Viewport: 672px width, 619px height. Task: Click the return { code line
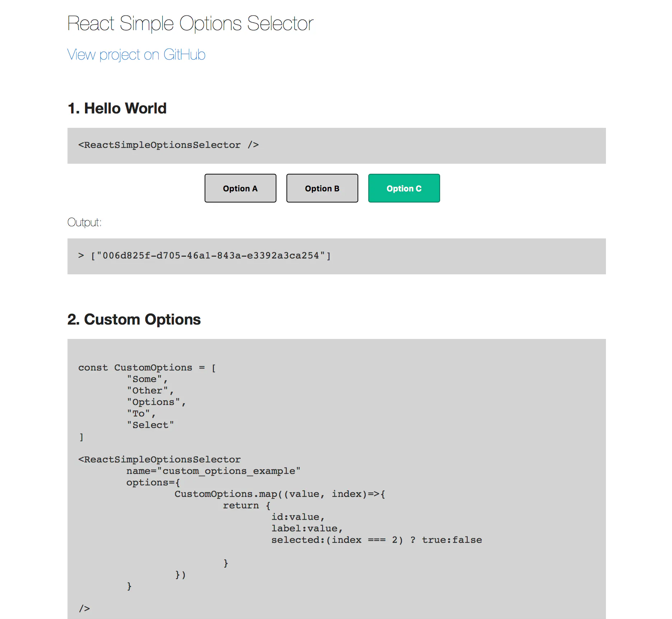pos(247,506)
